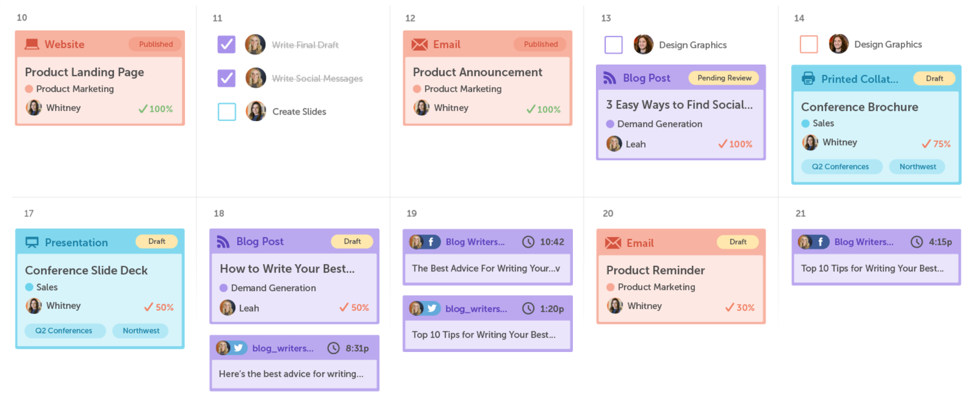Image resolution: width=980 pixels, height=399 pixels.
Task: Click Northwest tag on Conference Brochure
Action: (918, 167)
